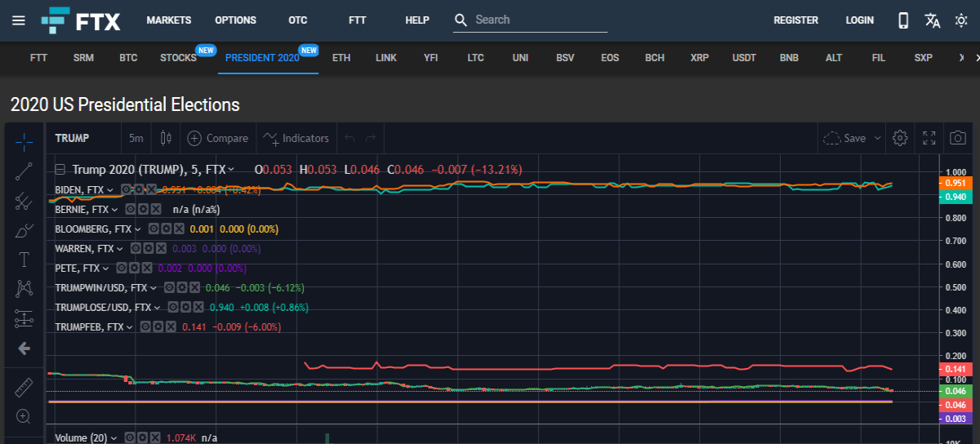Expand the Volume (20) legend chevron
The width and height of the screenshot is (980, 444).
[x=114, y=437]
